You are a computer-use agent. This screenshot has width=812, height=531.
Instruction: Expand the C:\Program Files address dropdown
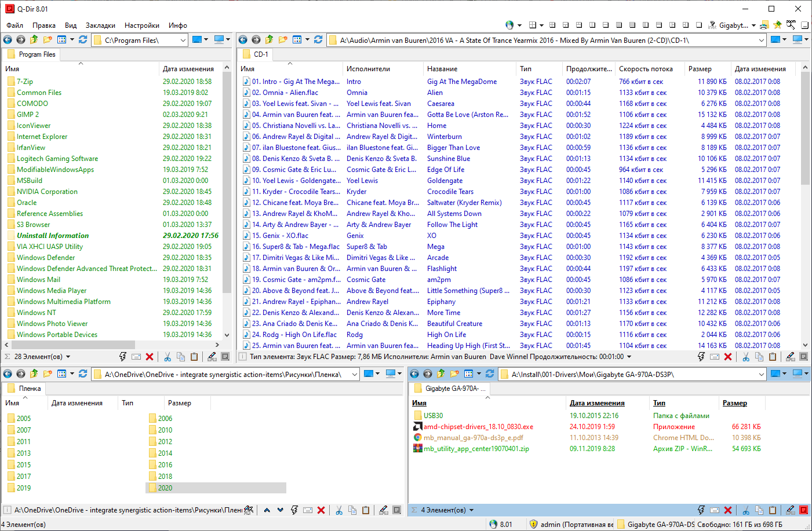click(x=183, y=40)
